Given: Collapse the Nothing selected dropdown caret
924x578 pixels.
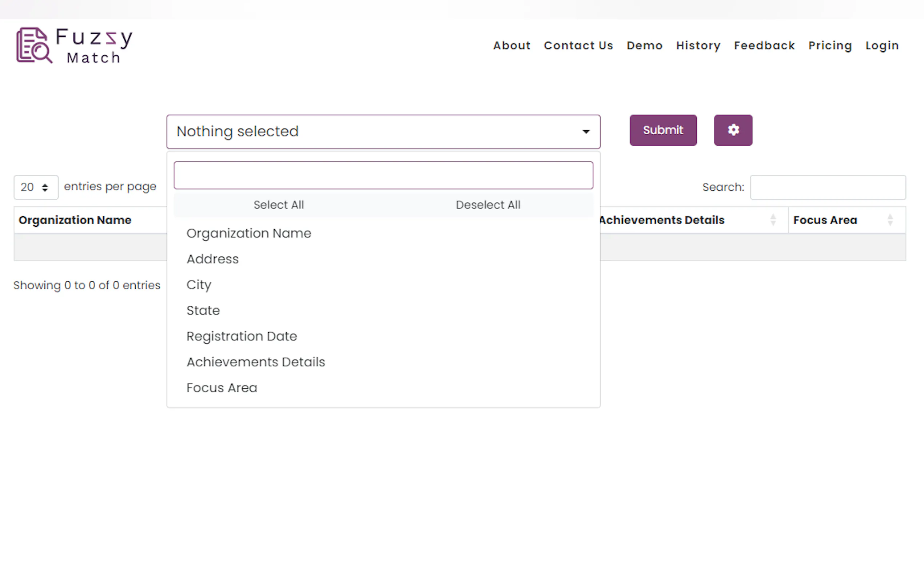Looking at the screenshot, I should coord(586,132).
